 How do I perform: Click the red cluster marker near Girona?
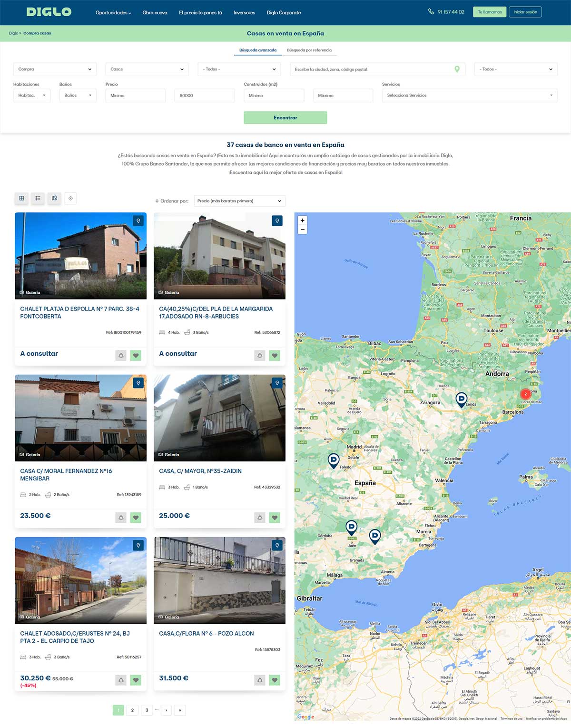click(525, 394)
